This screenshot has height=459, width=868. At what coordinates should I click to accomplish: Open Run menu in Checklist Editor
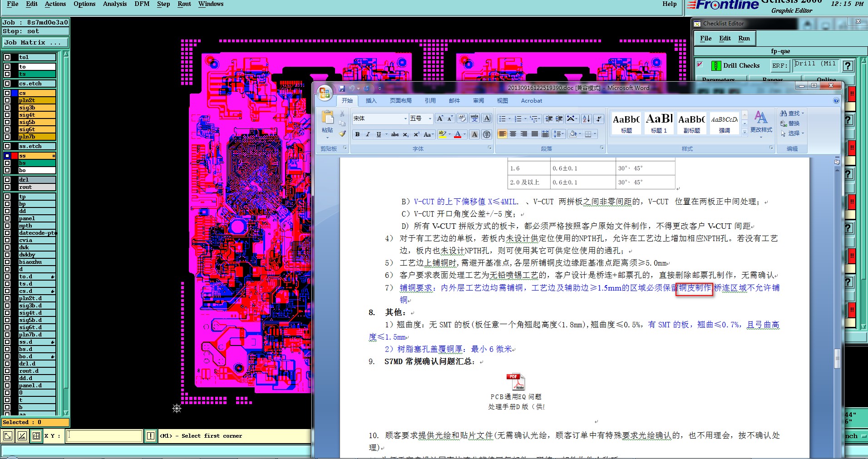744,39
